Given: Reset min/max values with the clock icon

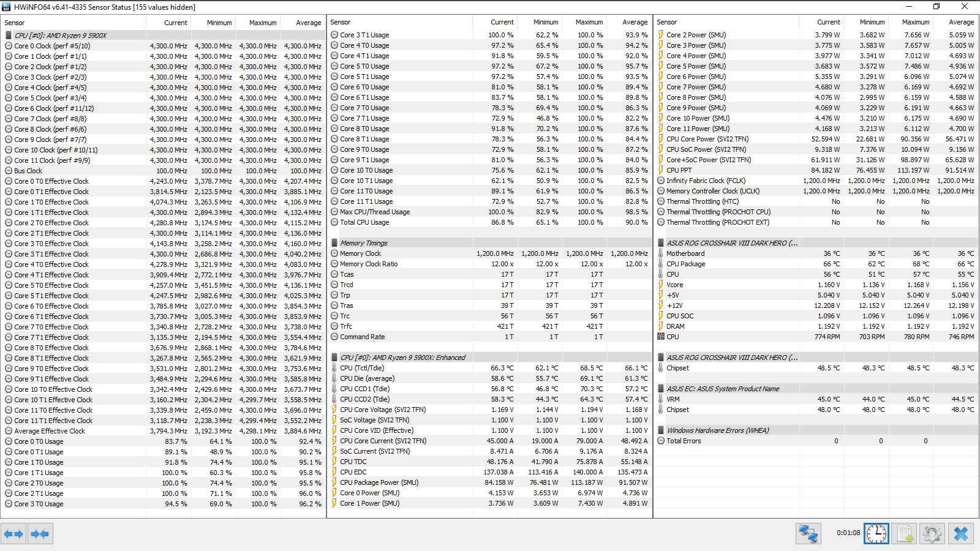Looking at the screenshot, I should click(876, 534).
